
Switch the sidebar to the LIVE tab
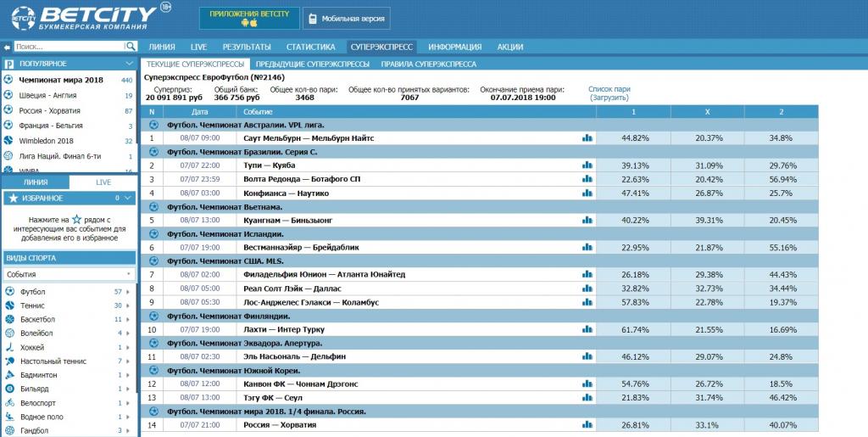point(103,182)
